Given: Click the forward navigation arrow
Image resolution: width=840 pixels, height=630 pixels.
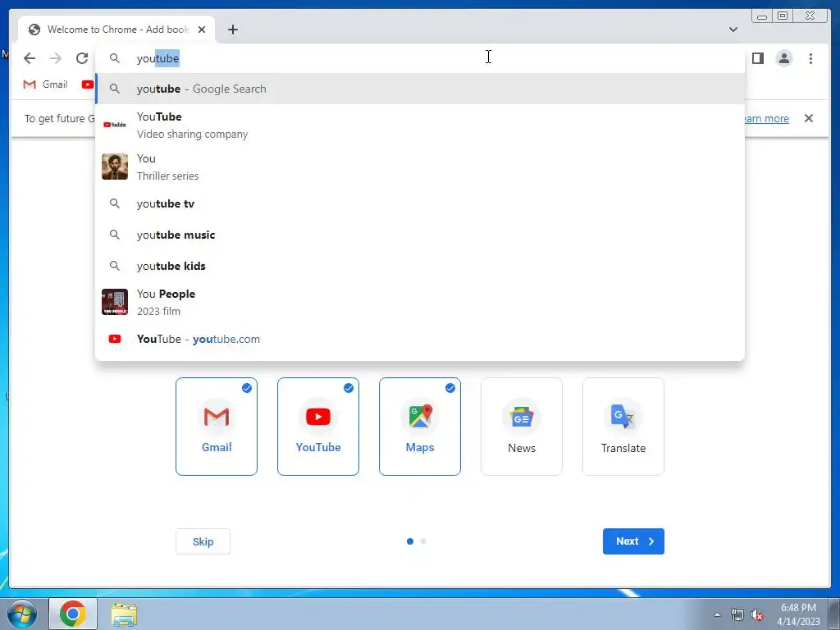Looking at the screenshot, I should [56, 58].
